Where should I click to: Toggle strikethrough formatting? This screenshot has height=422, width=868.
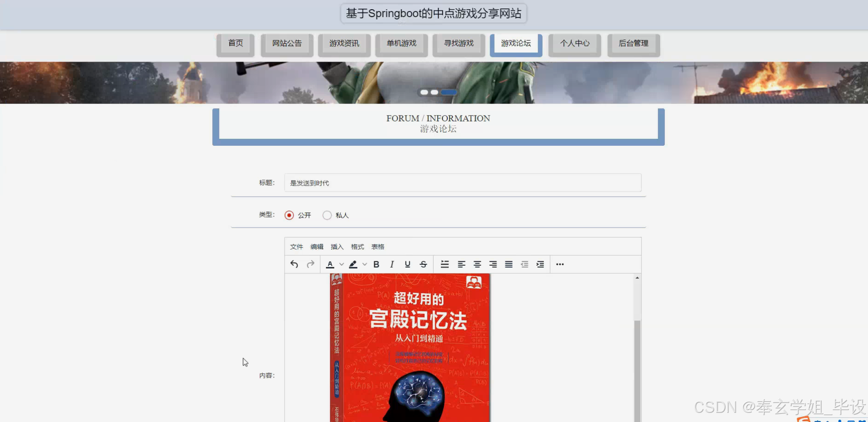pyautogui.click(x=423, y=264)
